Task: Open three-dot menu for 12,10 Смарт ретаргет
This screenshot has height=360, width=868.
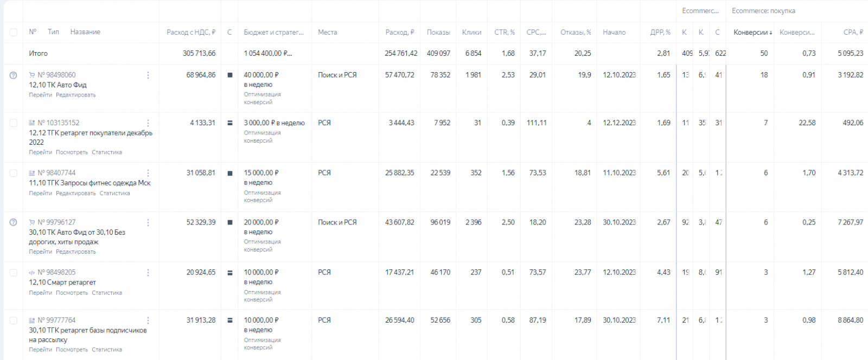Action: pyautogui.click(x=148, y=273)
